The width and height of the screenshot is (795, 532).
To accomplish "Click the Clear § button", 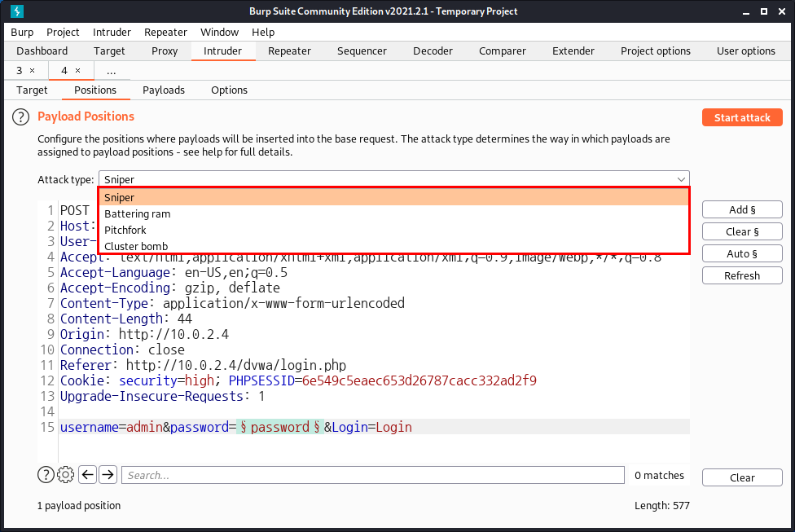I will click(x=742, y=231).
